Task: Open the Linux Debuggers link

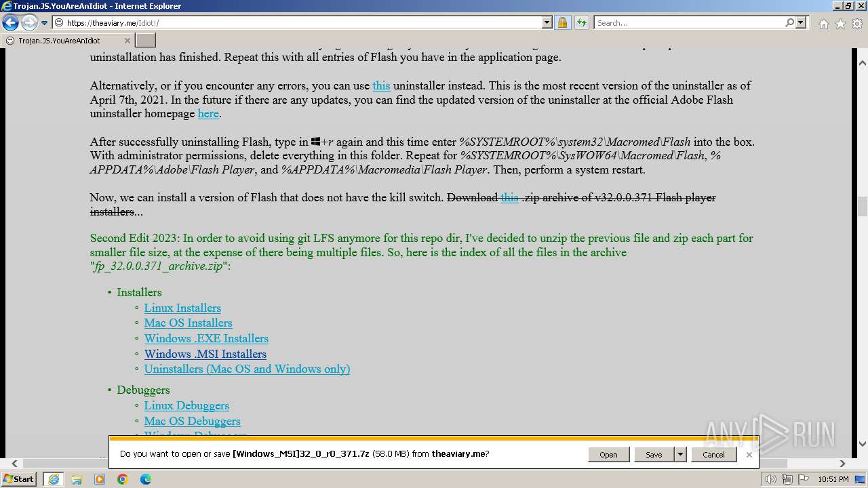Action: pos(186,405)
